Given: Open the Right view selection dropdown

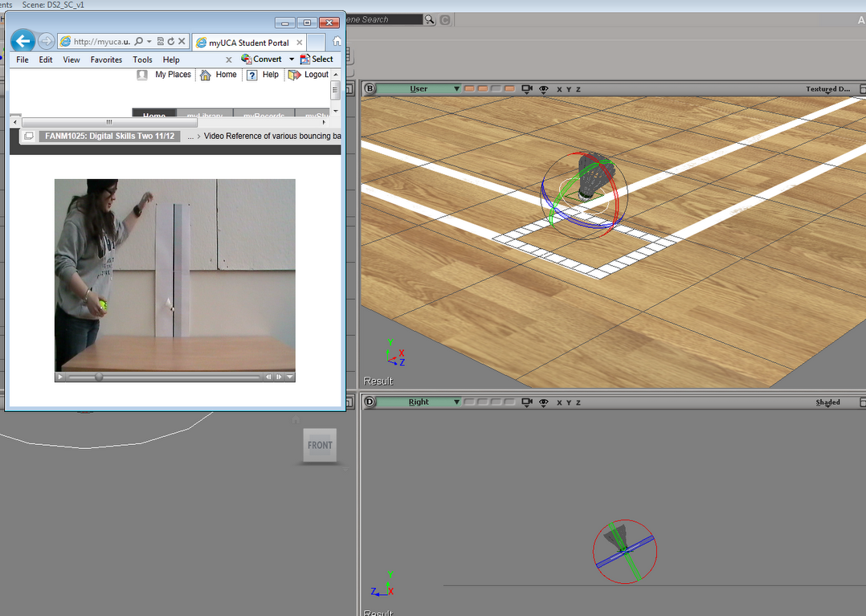Looking at the screenshot, I should [x=456, y=402].
